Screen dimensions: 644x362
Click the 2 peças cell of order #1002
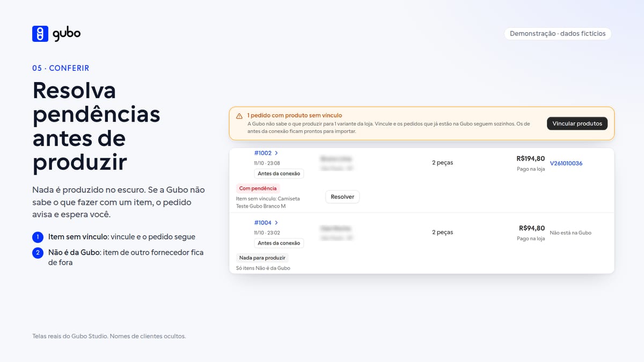pyautogui.click(x=442, y=162)
